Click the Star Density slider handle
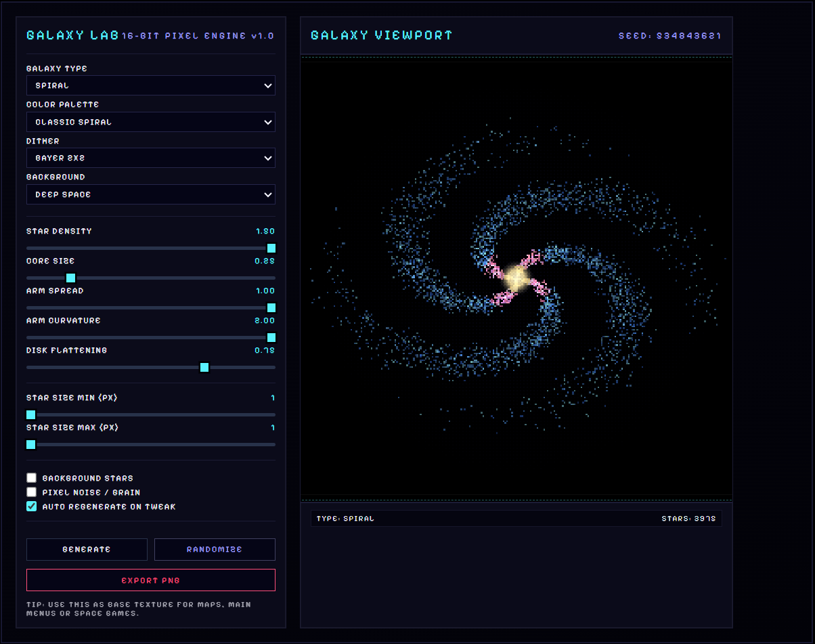This screenshot has width=815, height=644. tap(271, 248)
